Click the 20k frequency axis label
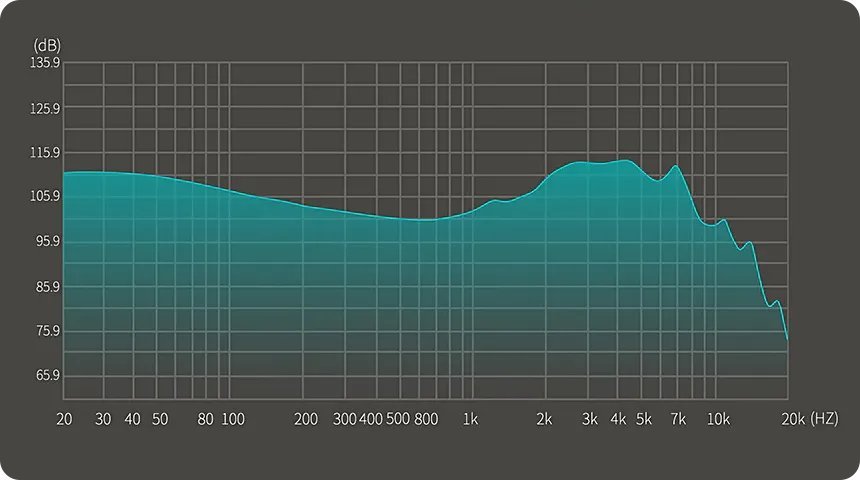The image size is (860, 480). tap(793, 419)
